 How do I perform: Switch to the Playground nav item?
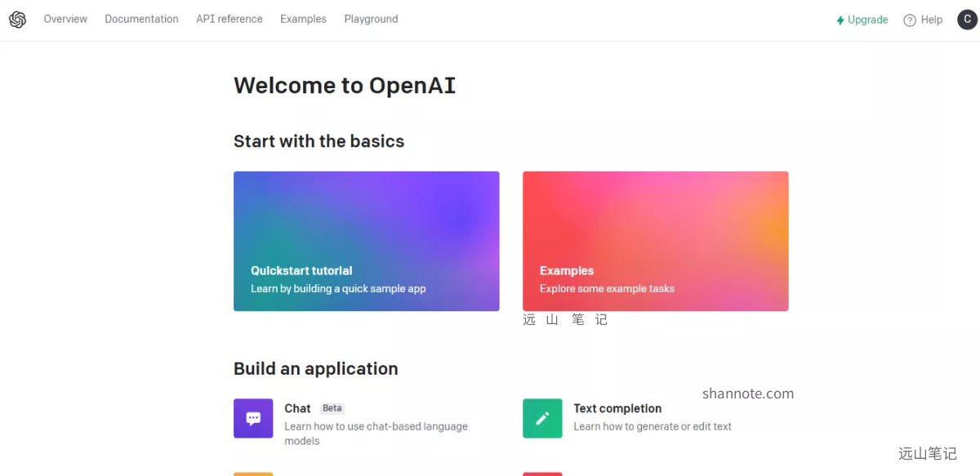371,19
